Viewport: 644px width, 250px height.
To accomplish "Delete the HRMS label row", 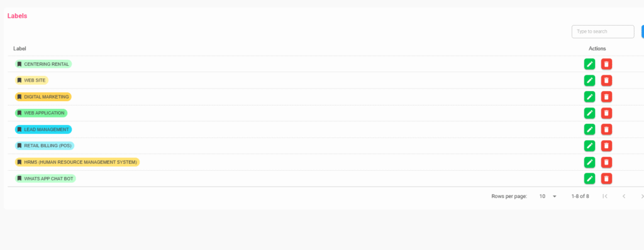I will click(606, 162).
